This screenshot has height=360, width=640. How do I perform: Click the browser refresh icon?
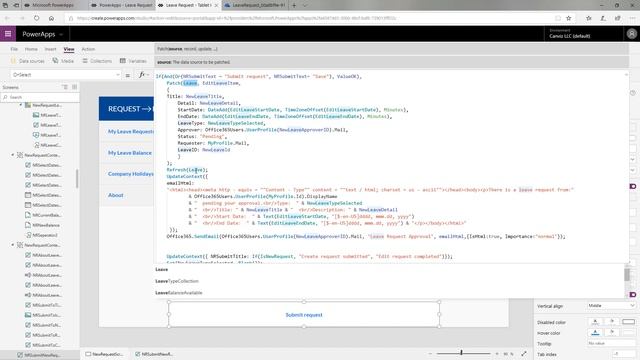[37, 18]
